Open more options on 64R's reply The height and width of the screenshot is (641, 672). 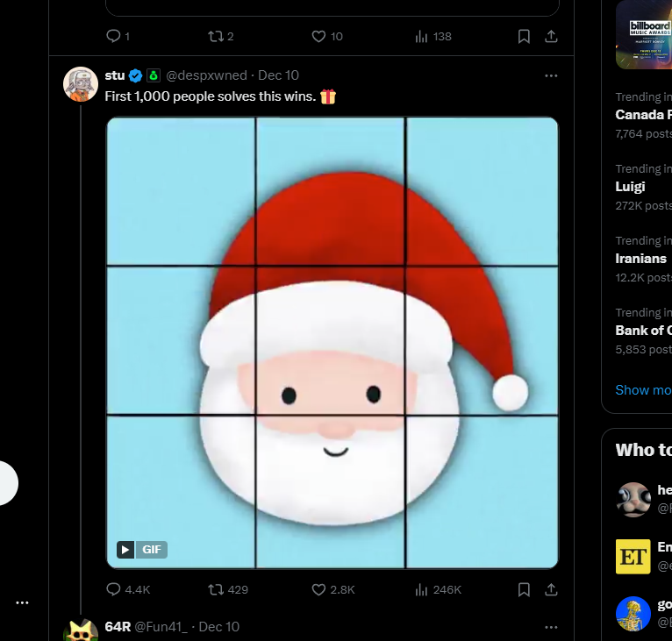(551, 627)
